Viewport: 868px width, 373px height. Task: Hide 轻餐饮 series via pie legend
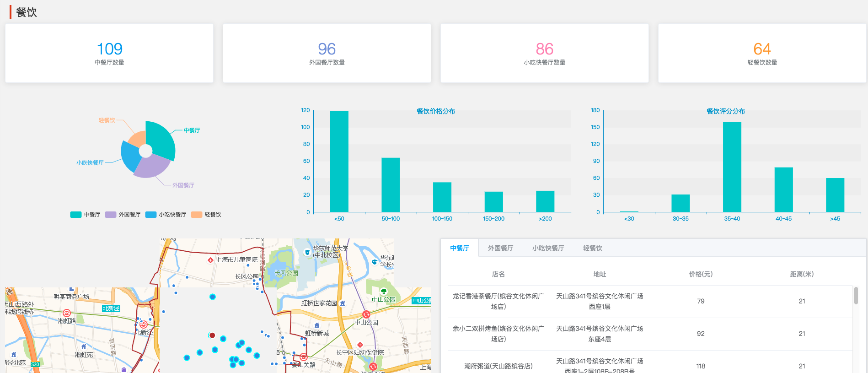[x=206, y=215]
